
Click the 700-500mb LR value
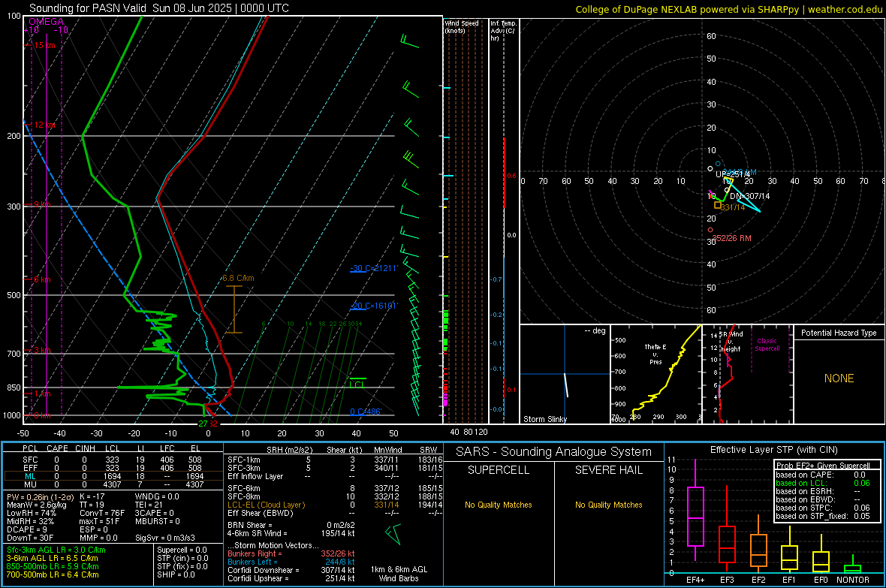click(53, 574)
